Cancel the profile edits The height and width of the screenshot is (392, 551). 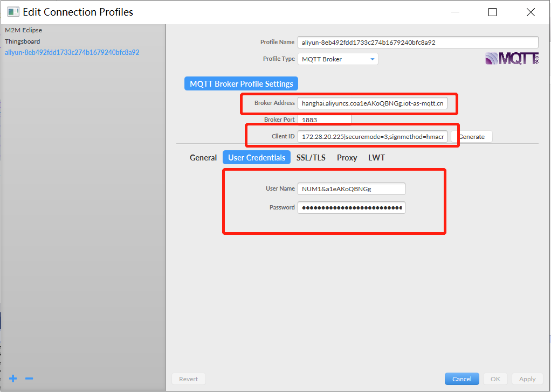[x=462, y=379]
